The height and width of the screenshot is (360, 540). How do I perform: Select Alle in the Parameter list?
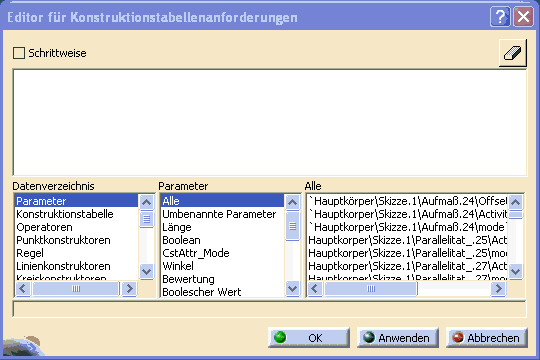pos(222,201)
